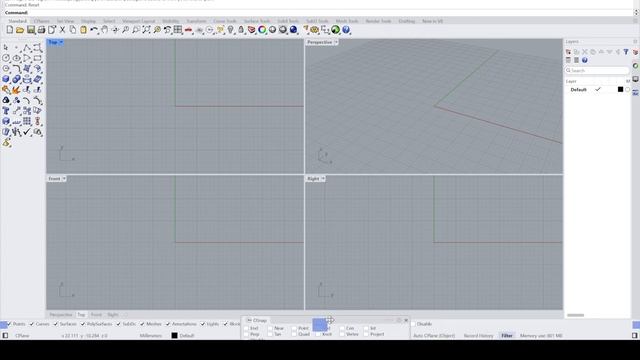Open the CPlane coordinate mode menu

[x=22, y=336]
